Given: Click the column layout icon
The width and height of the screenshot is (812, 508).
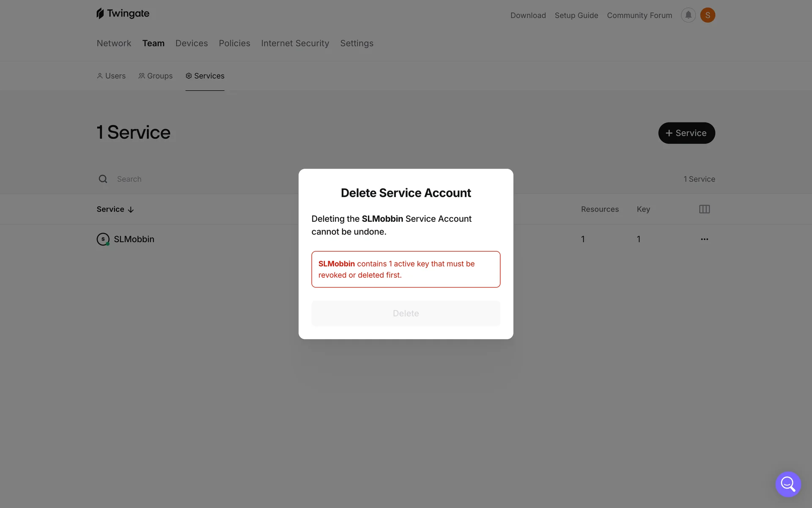Looking at the screenshot, I should click(x=704, y=209).
